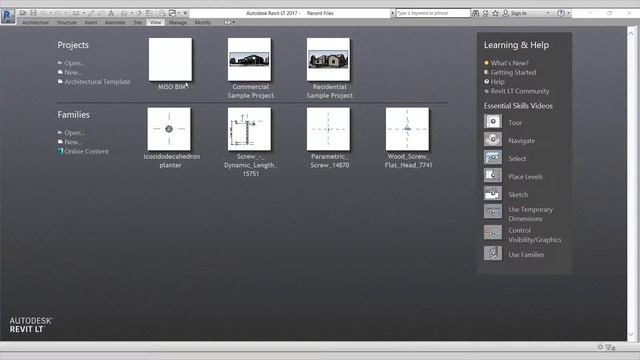
Task: Click the vertical scrollbar up arrow
Action: coord(631,32)
